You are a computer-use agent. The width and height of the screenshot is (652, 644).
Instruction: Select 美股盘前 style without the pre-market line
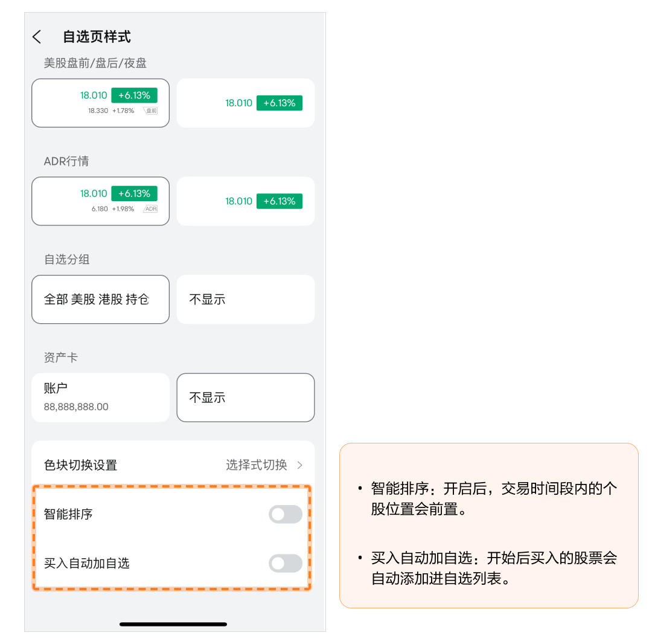pos(245,103)
